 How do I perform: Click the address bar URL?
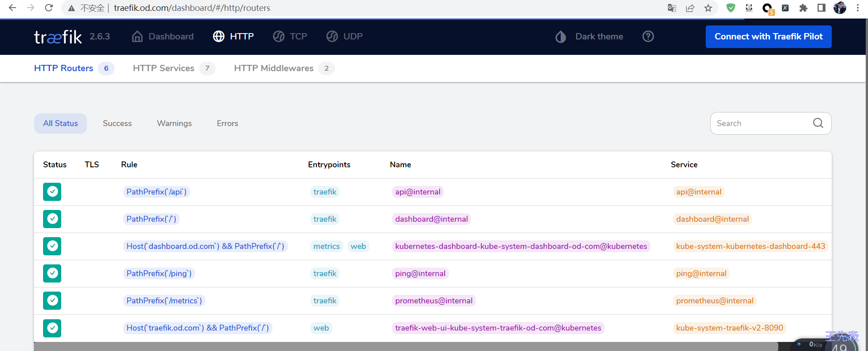pyautogui.click(x=192, y=8)
